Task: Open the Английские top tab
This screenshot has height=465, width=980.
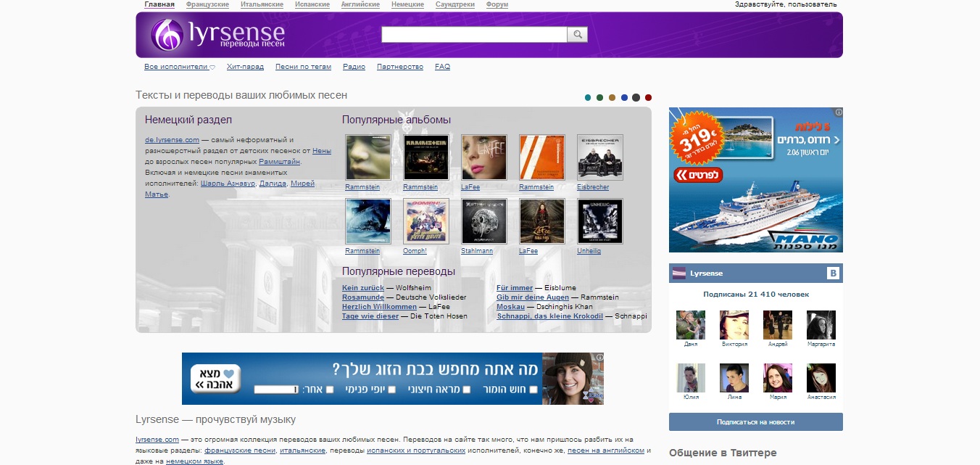Action: pyautogui.click(x=360, y=4)
